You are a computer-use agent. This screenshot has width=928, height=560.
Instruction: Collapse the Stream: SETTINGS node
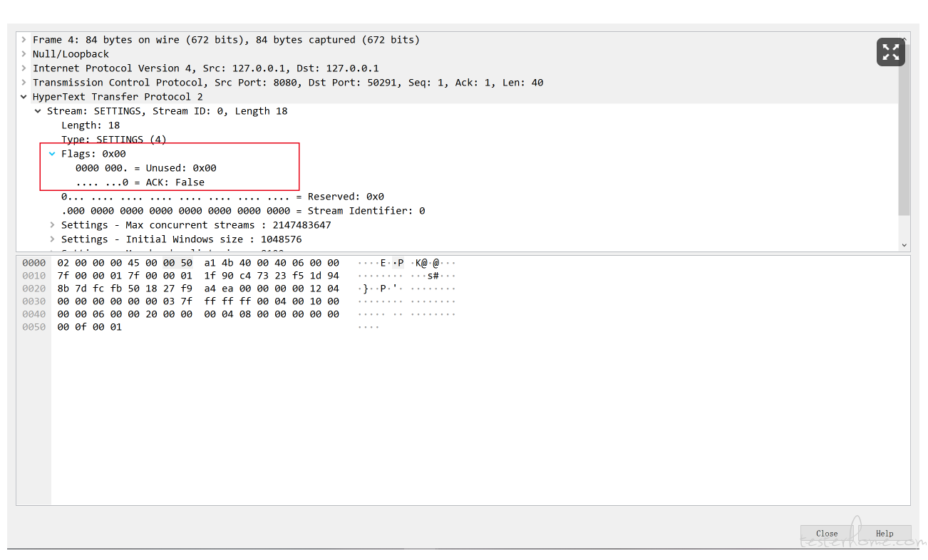pos(38,111)
